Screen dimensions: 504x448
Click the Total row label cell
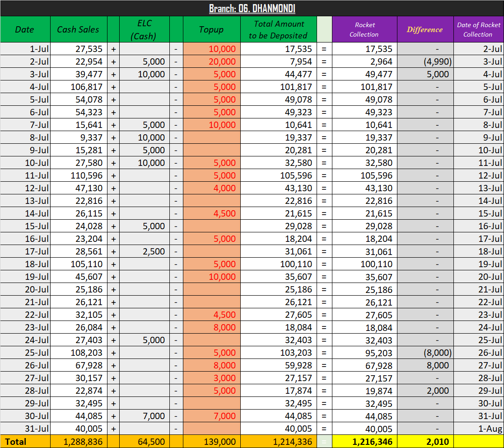(x=25, y=442)
